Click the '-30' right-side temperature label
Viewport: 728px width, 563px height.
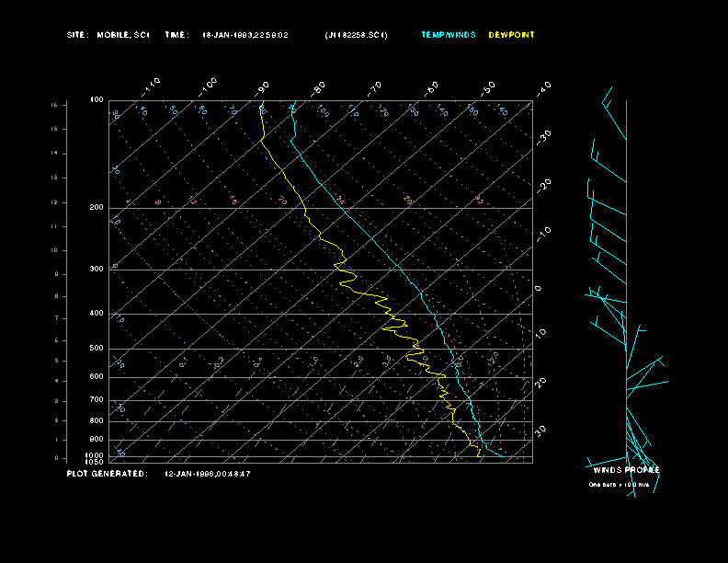pyautogui.click(x=543, y=138)
